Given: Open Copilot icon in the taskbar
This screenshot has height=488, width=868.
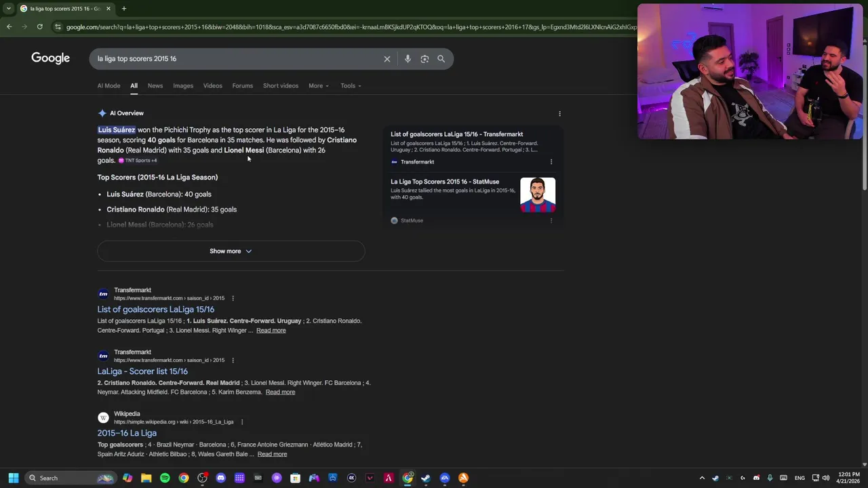Looking at the screenshot, I should tap(127, 478).
